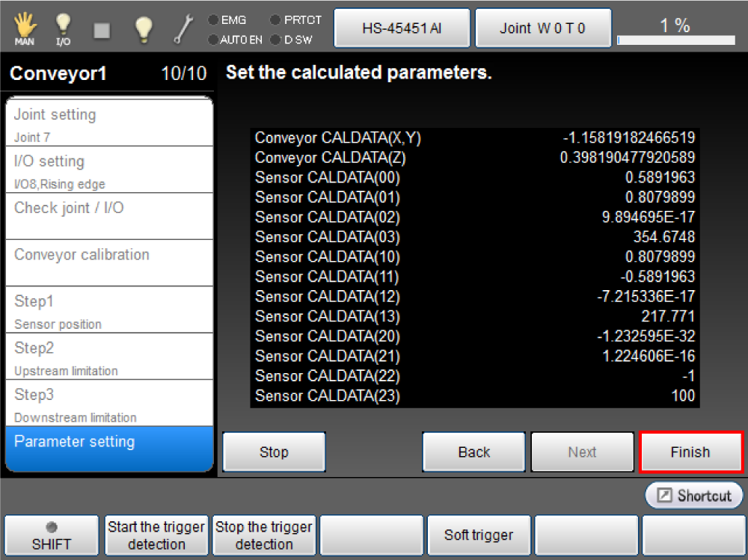Select the Sensor CALDATA(03) row
Viewport: 748px width, 560px height.
pos(474,237)
